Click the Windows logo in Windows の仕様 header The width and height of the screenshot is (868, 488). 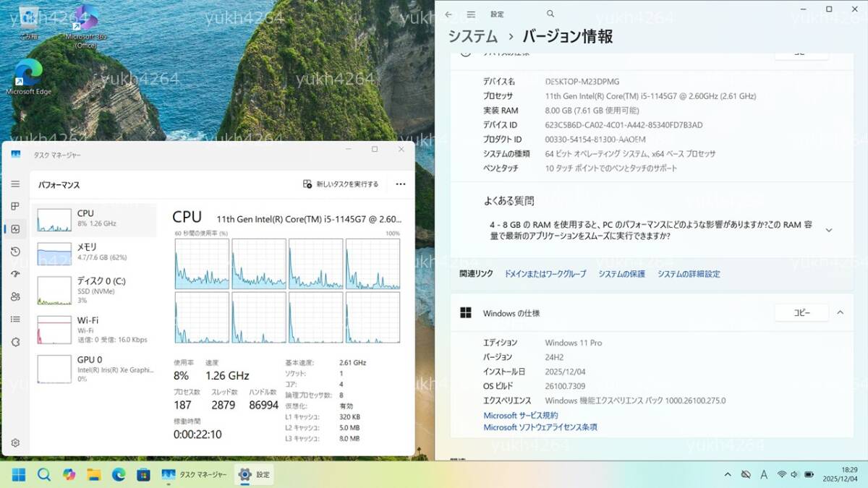tap(467, 313)
